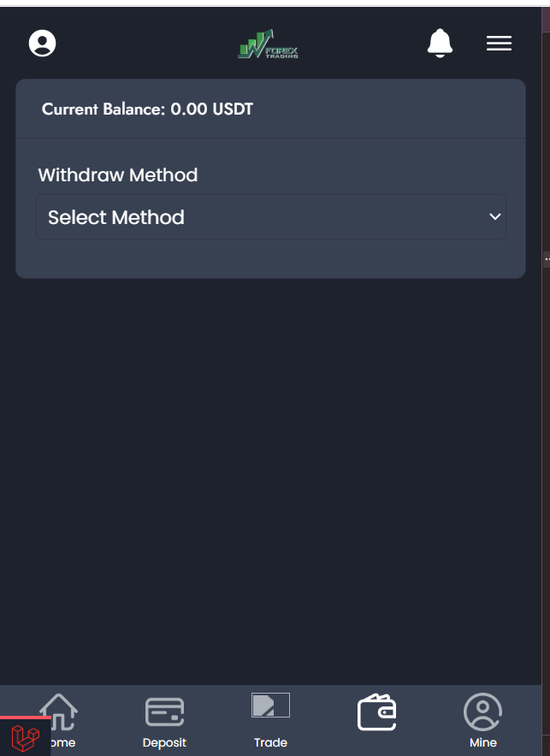Click the Current Balance text
Image resolution: width=550 pixels, height=756 pixels.
[104, 109]
